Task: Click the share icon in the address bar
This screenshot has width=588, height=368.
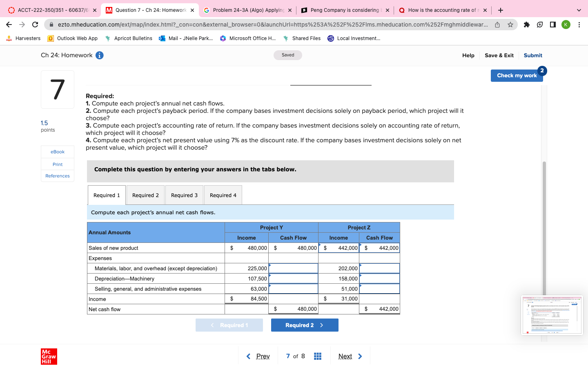Action: coord(497,25)
